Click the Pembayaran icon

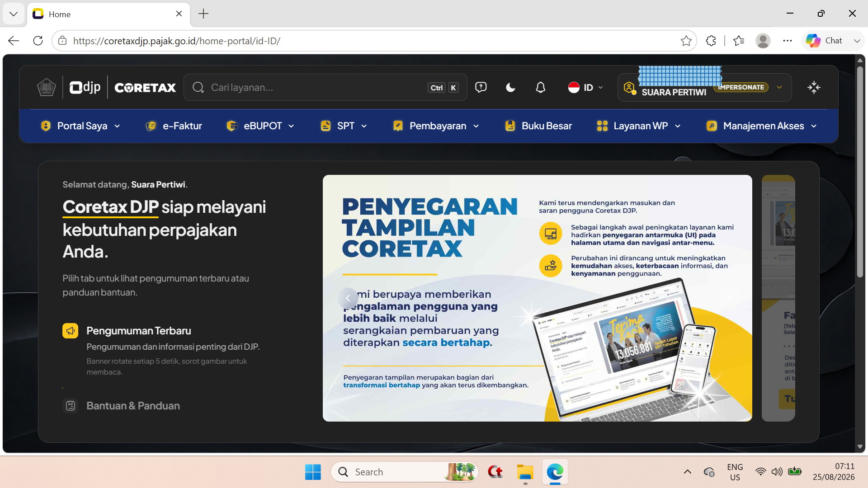click(x=398, y=126)
